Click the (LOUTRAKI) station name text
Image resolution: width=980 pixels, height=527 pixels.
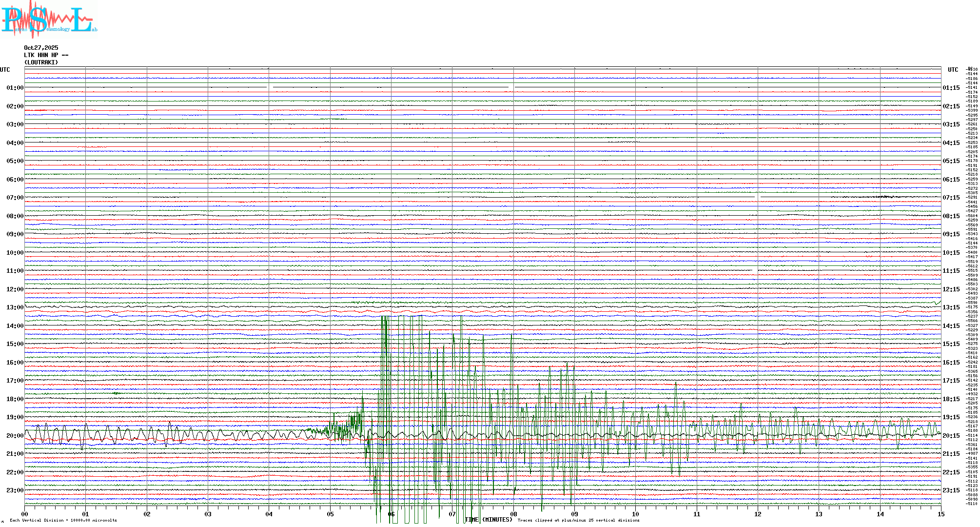[x=41, y=62]
